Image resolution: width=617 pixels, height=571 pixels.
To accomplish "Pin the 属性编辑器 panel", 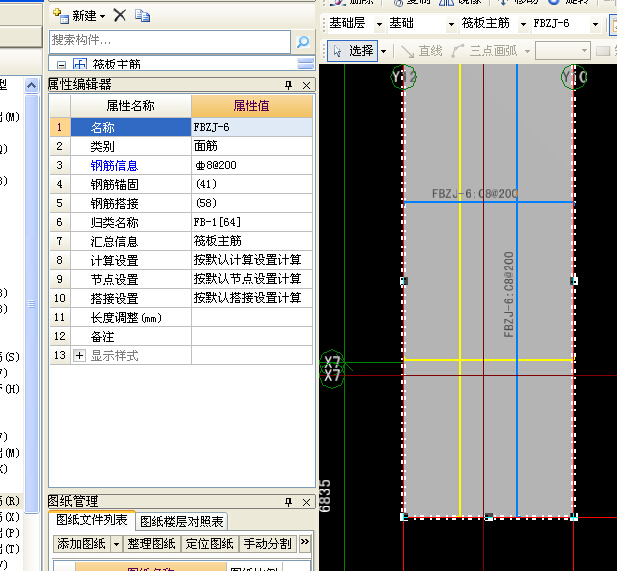I will point(288,85).
